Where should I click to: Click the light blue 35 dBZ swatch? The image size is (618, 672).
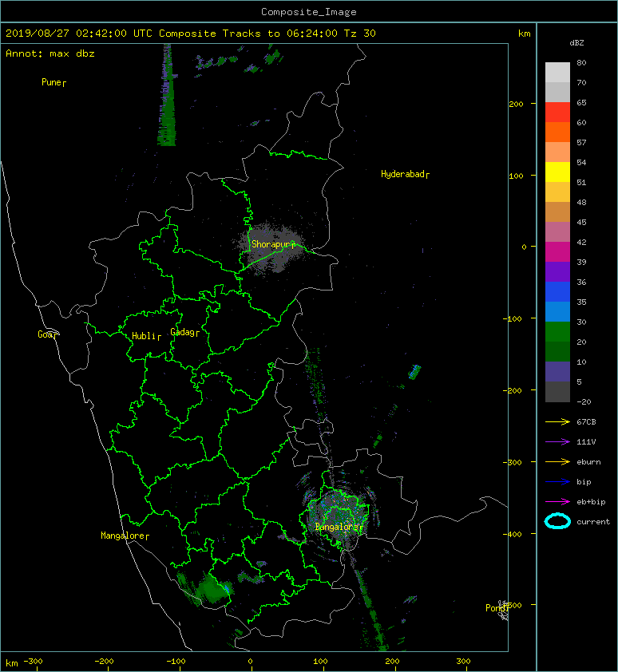[x=557, y=311]
